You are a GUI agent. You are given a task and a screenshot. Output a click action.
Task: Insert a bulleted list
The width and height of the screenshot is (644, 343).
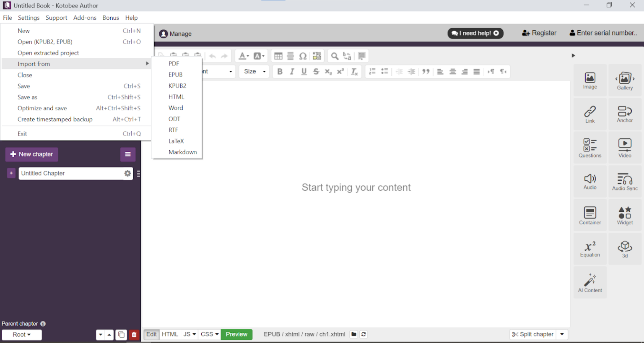pos(384,72)
